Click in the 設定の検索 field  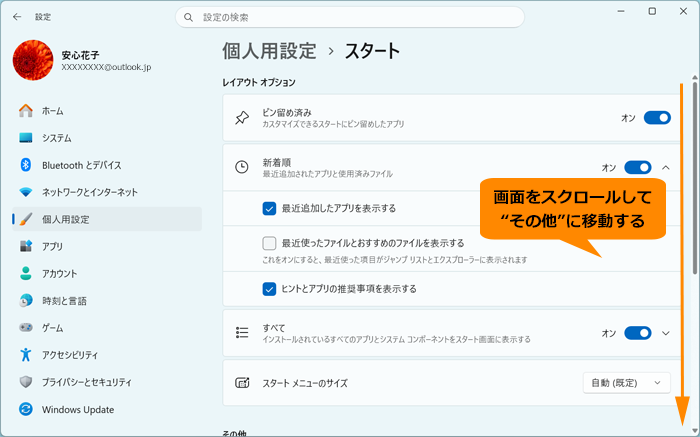(x=350, y=17)
